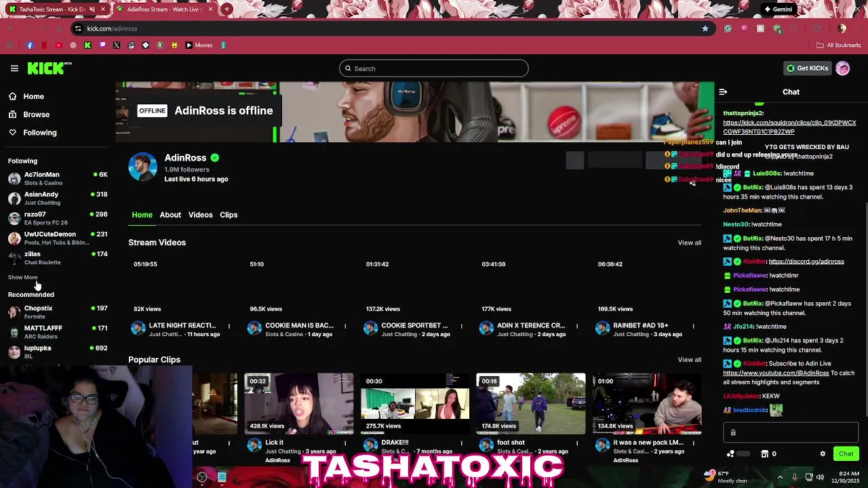Open the Netflix bookmark
The height and width of the screenshot is (488, 868).
point(44,45)
